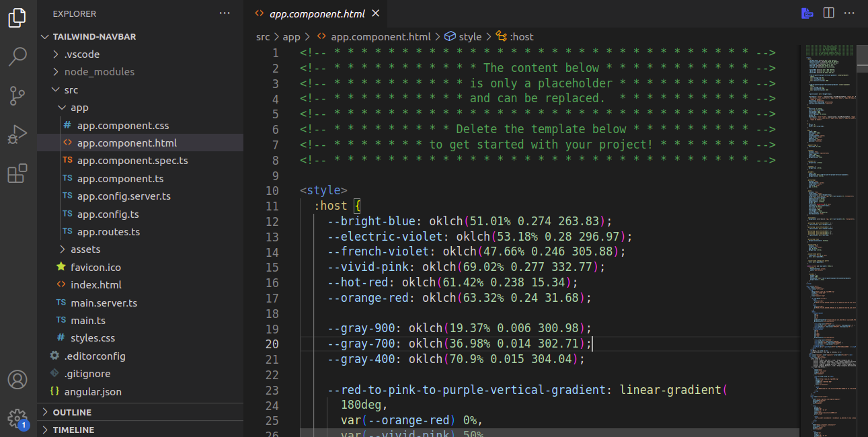Click the src breadcrumb segment

(263, 37)
